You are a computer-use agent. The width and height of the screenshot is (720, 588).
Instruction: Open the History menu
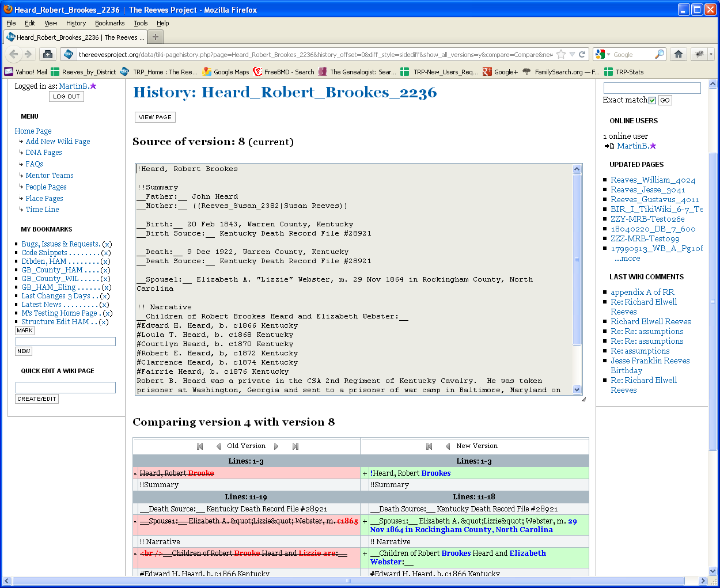[x=76, y=23]
